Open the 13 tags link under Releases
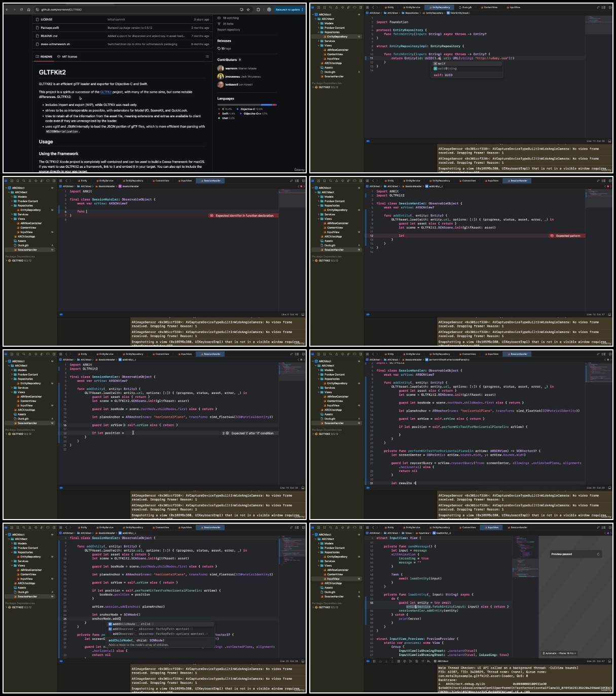 (x=224, y=49)
